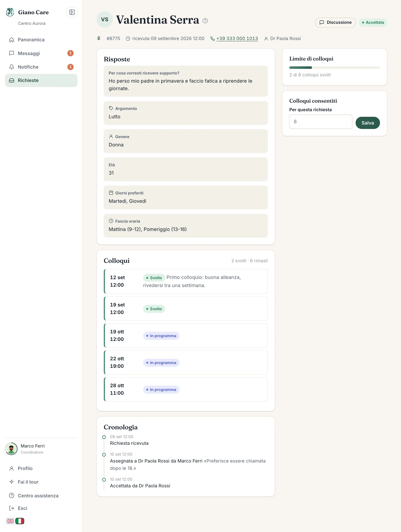Click the person icon beside Genere

[x=111, y=136]
